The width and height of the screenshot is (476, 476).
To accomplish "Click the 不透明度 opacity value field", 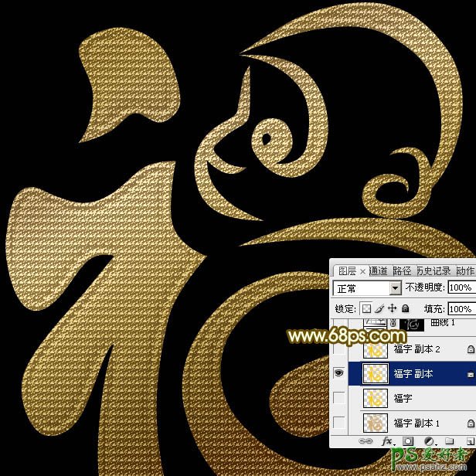I will (461, 288).
